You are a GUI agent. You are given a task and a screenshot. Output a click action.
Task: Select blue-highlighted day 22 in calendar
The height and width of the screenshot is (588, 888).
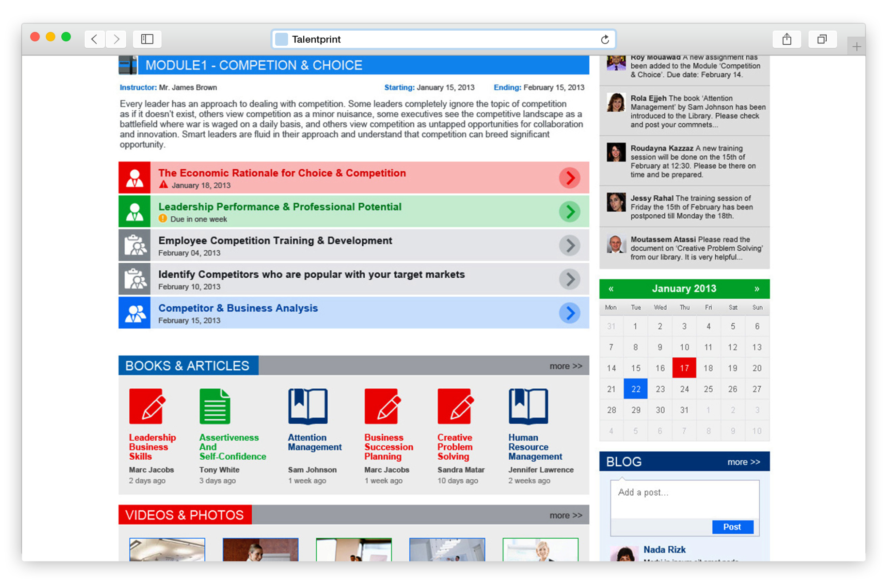pos(636,389)
